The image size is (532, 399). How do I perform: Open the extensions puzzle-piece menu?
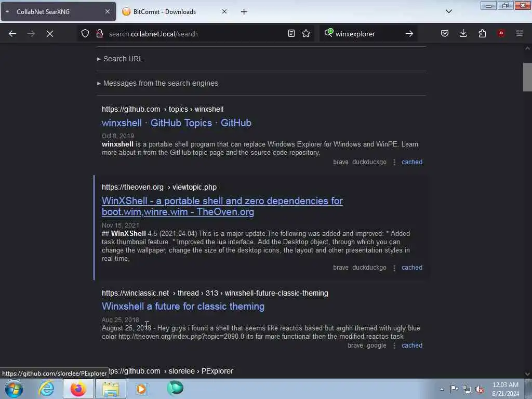482,33
